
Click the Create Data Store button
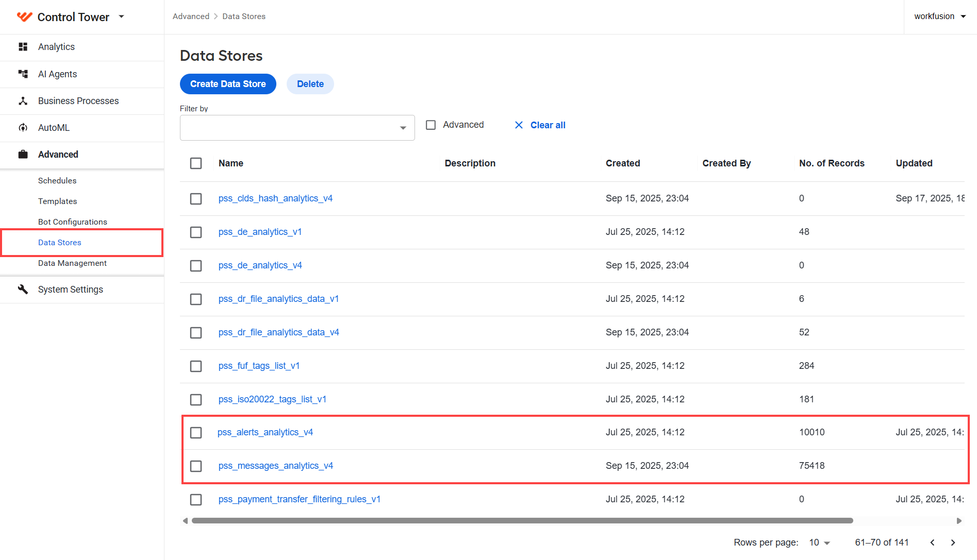pyautogui.click(x=228, y=84)
